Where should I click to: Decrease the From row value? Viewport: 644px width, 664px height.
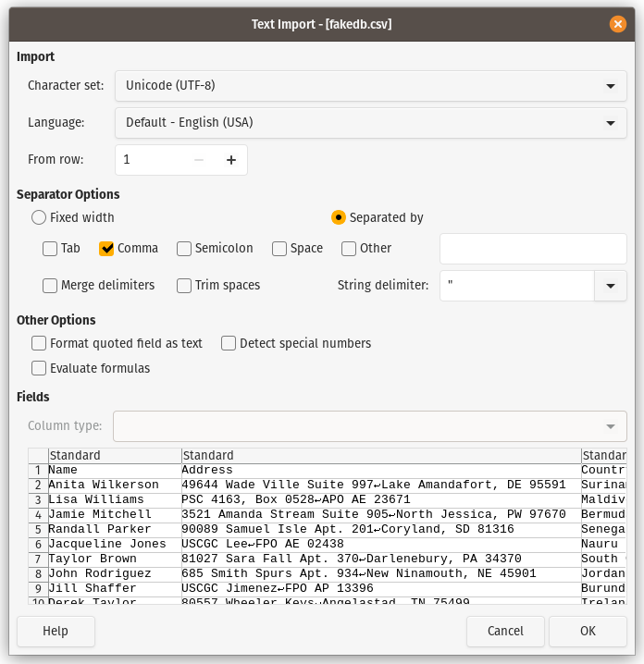pos(199,160)
